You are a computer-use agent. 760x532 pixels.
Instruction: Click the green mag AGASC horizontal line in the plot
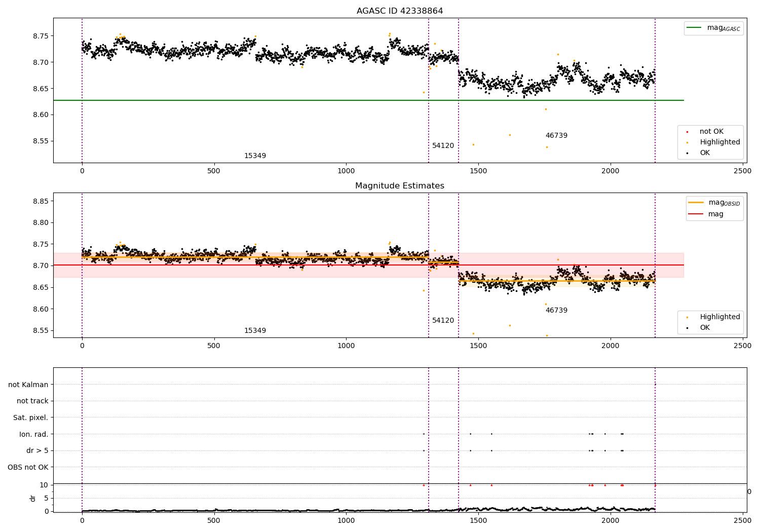[x=368, y=100]
